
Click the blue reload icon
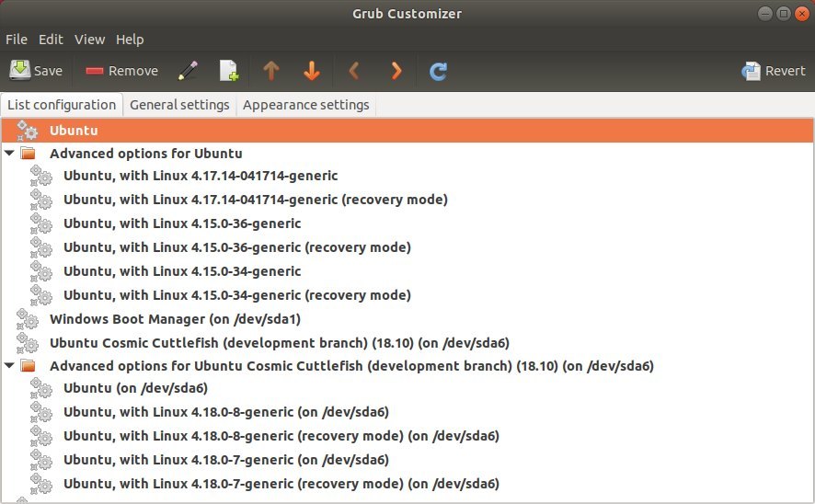click(438, 71)
